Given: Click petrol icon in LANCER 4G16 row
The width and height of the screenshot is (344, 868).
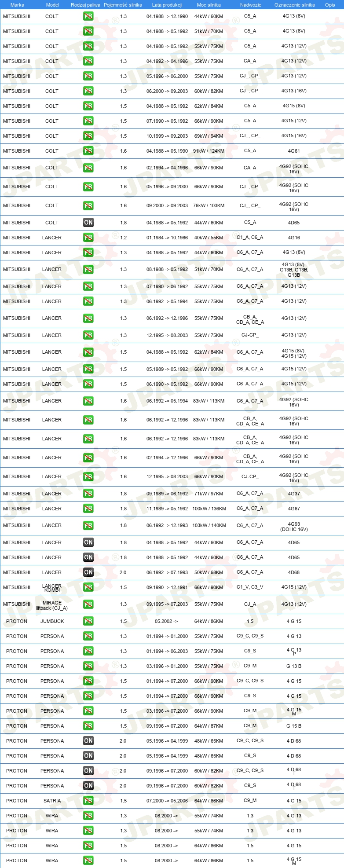Looking at the screenshot, I should tap(88, 238).
